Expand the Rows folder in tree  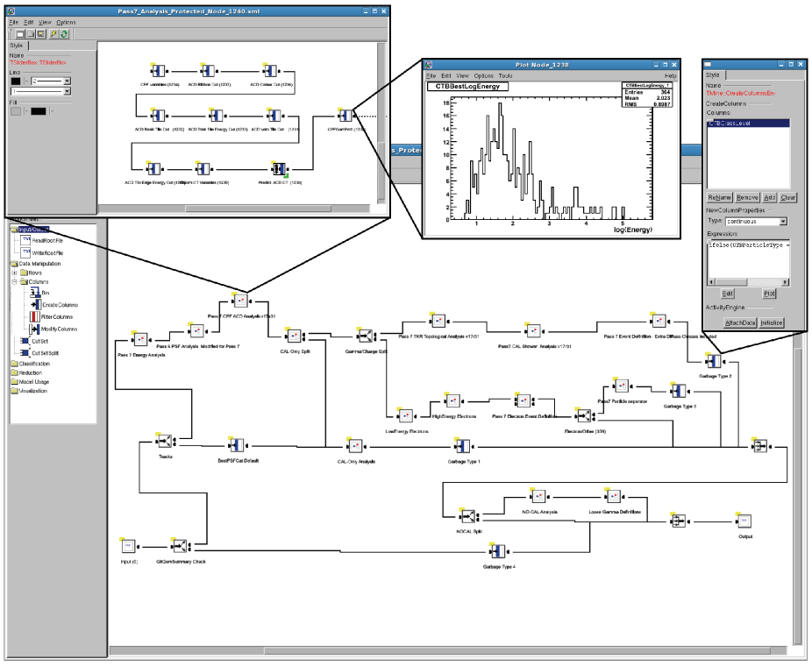(x=15, y=273)
